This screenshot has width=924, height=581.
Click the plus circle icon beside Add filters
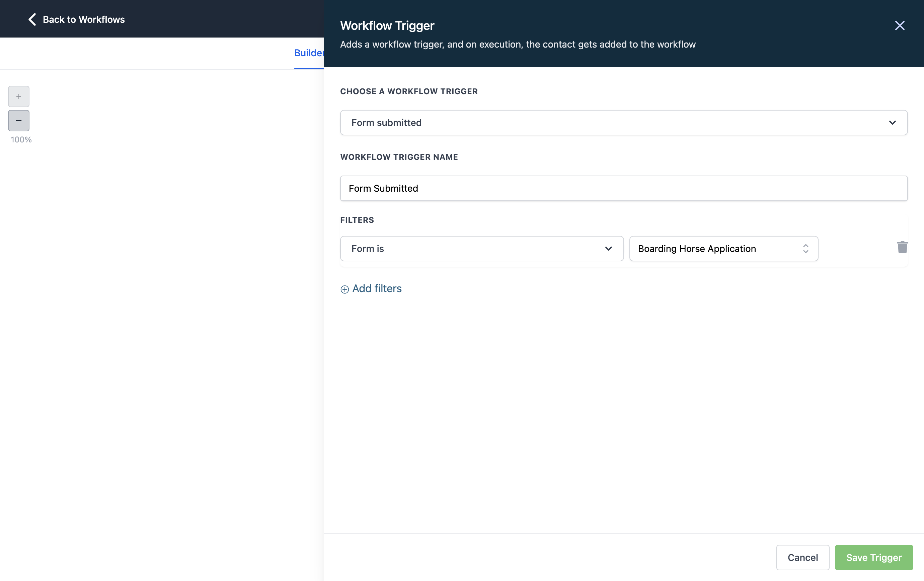(344, 289)
